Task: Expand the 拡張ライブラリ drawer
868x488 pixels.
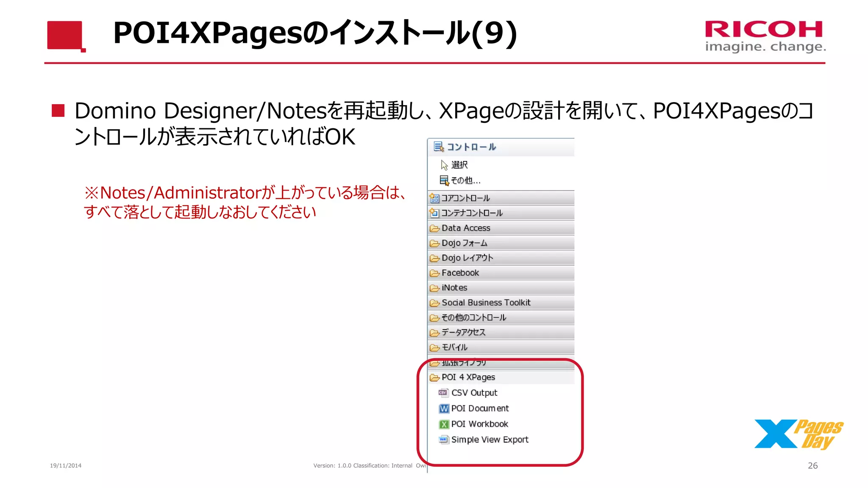Action: (x=501, y=363)
